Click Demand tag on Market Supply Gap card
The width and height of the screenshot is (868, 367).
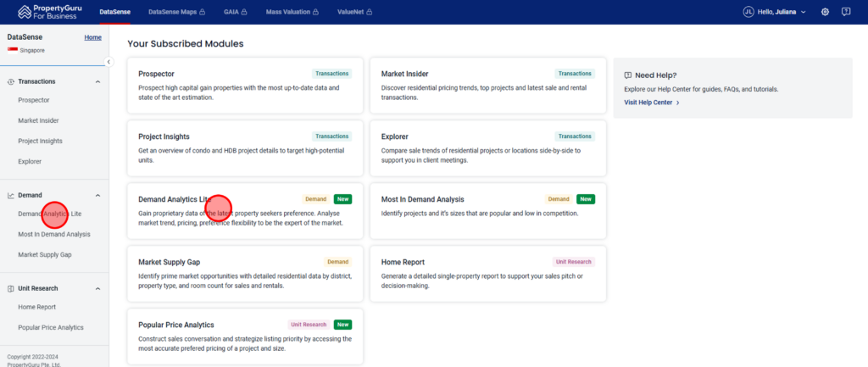[337, 262]
